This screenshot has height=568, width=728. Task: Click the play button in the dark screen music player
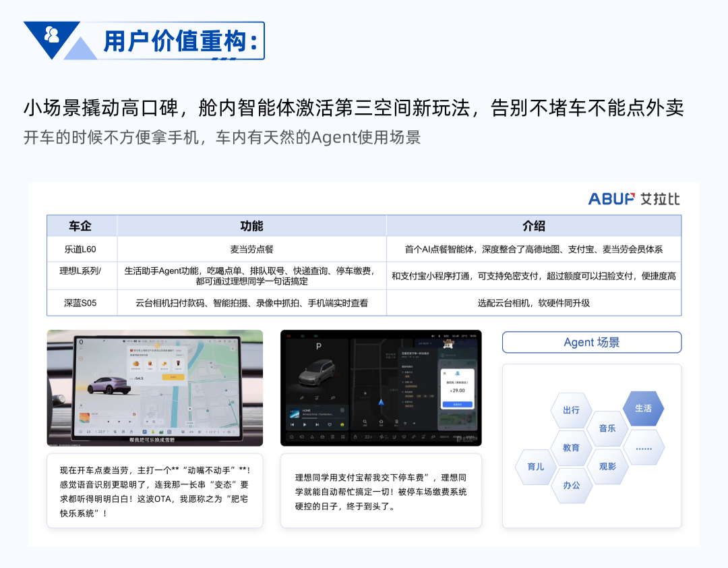[305, 424]
